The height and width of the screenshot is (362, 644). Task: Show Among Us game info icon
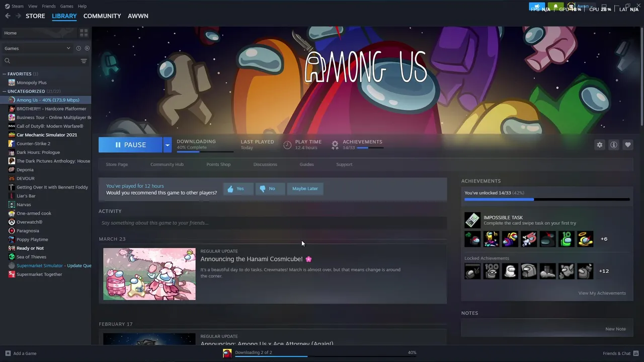point(614,145)
